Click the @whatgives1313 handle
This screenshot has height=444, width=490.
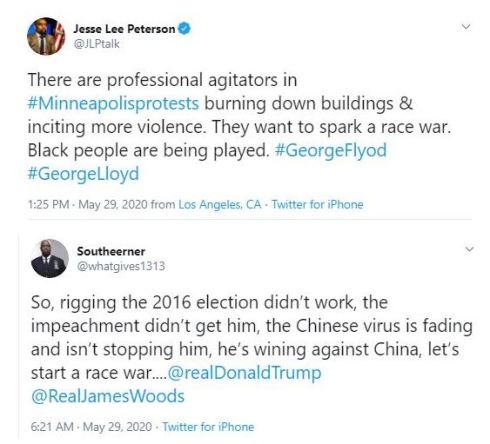[121, 266]
